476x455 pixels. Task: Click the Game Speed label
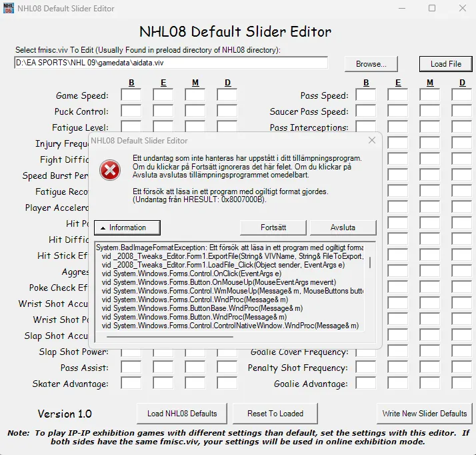tap(82, 95)
